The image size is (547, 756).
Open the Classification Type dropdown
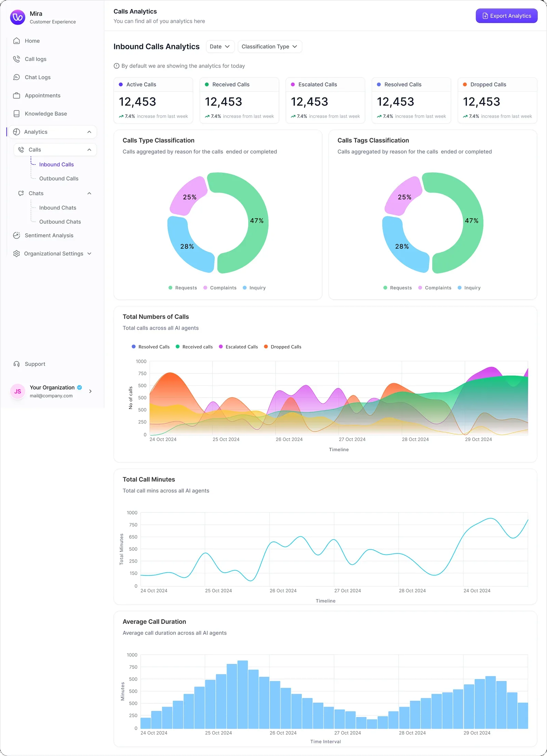pos(270,47)
